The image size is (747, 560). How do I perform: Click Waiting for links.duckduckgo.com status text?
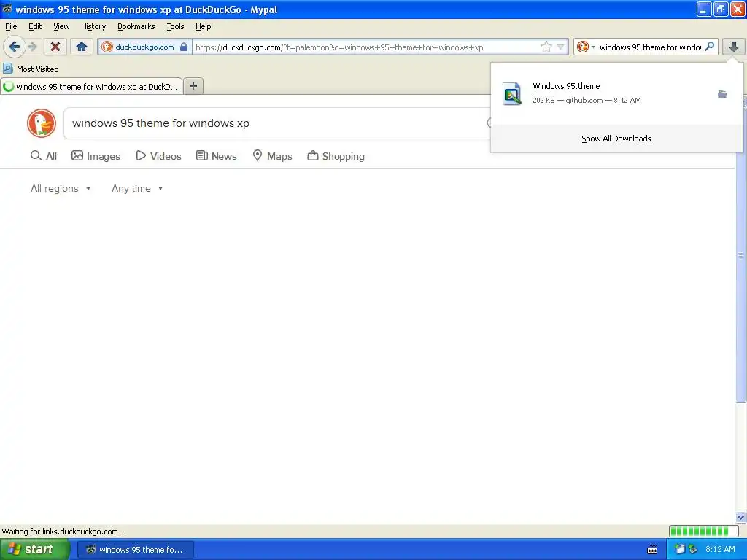[x=63, y=532]
